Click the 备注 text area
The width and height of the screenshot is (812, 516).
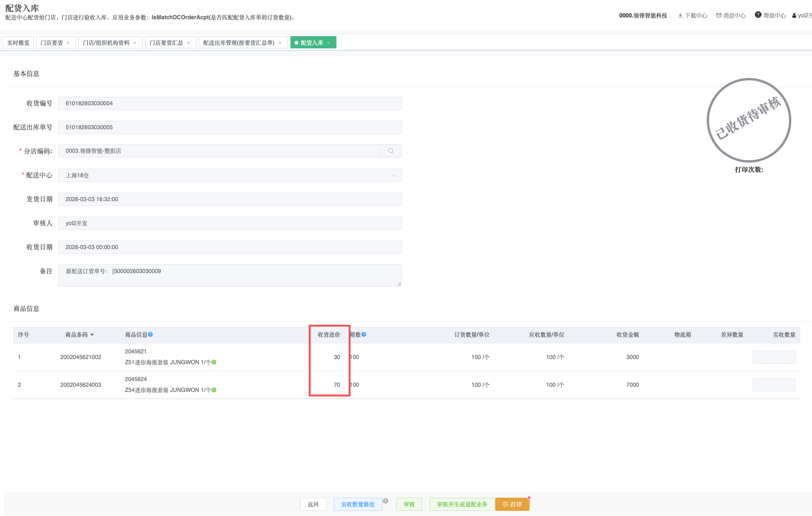tap(230, 275)
